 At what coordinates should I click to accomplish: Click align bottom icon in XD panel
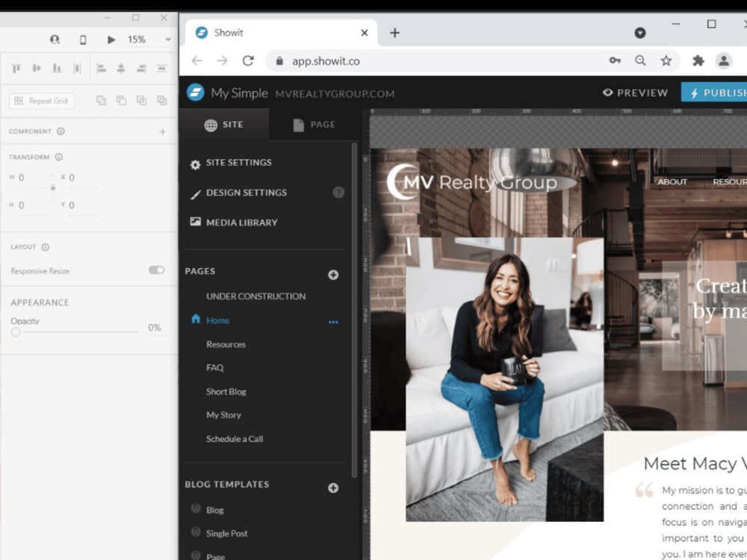pyautogui.click(x=57, y=69)
